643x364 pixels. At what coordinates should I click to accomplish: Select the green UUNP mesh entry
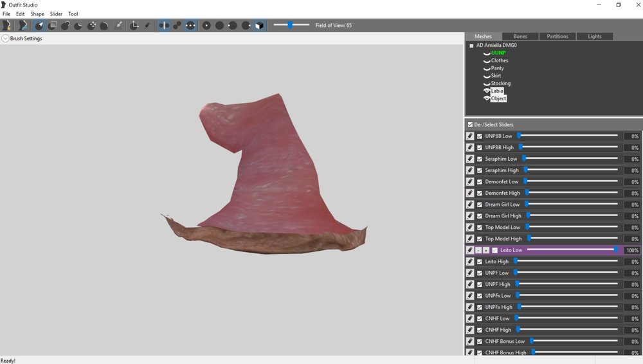point(498,53)
